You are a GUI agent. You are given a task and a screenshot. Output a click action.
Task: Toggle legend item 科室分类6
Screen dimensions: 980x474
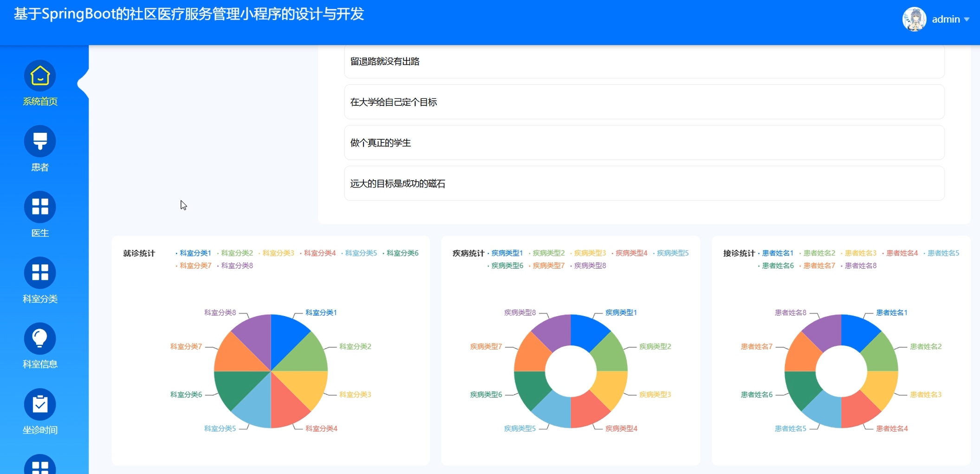click(400, 253)
